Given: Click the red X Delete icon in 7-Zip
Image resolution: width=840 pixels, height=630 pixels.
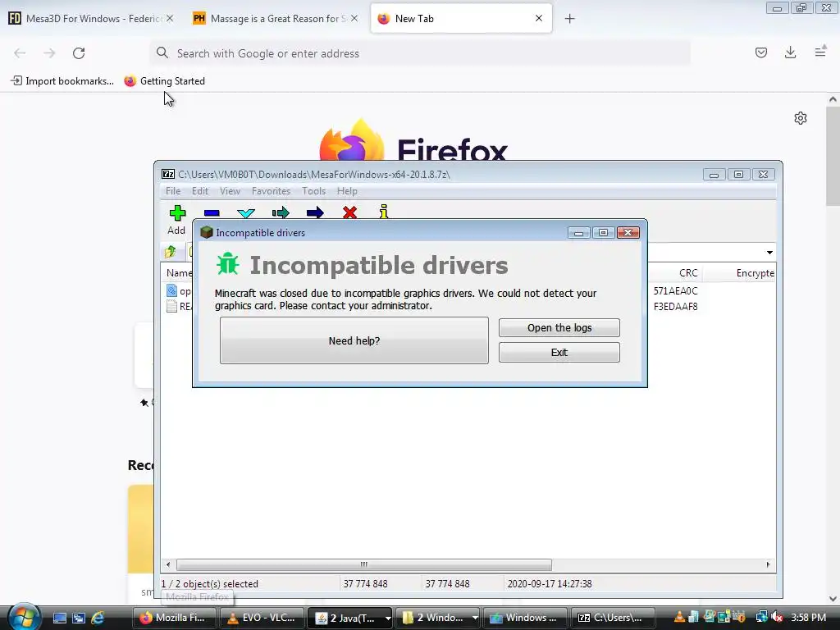Looking at the screenshot, I should [349, 213].
